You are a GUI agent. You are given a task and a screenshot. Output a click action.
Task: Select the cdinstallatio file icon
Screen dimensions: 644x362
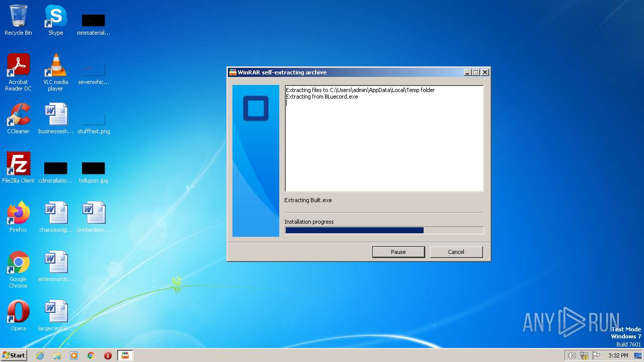tap(55, 172)
